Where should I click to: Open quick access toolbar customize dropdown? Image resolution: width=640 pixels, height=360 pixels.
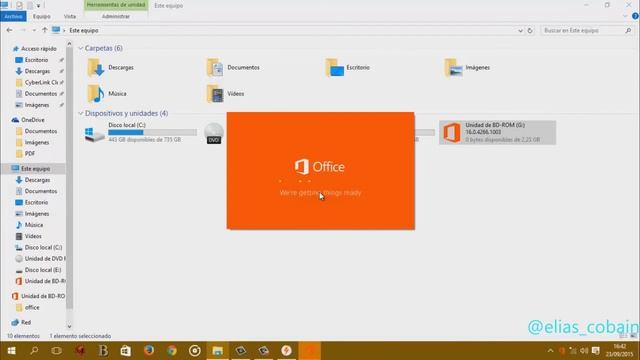tap(38, 6)
